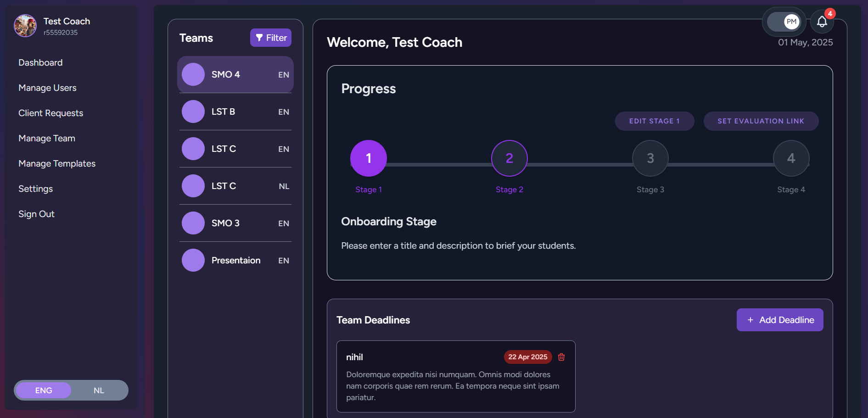Image resolution: width=868 pixels, height=418 pixels.
Task: Open the Filter dropdown in Teams panel
Action: coord(271,38)
